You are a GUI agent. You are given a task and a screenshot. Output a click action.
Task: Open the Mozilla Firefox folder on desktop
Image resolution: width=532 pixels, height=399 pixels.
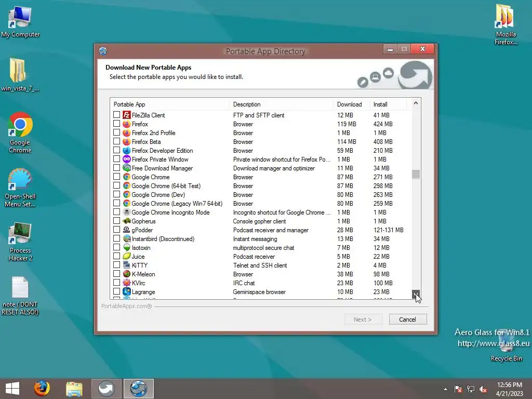click(506, 24)
